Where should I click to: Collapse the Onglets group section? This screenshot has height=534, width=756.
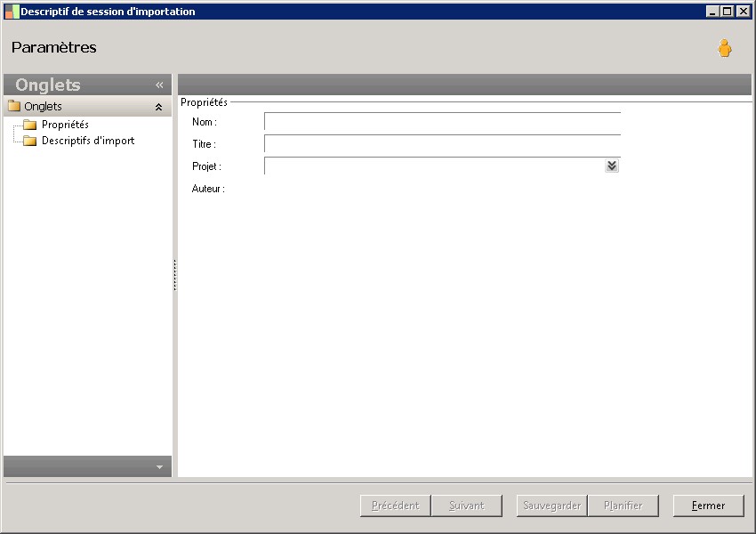click(x=158, y=107)
